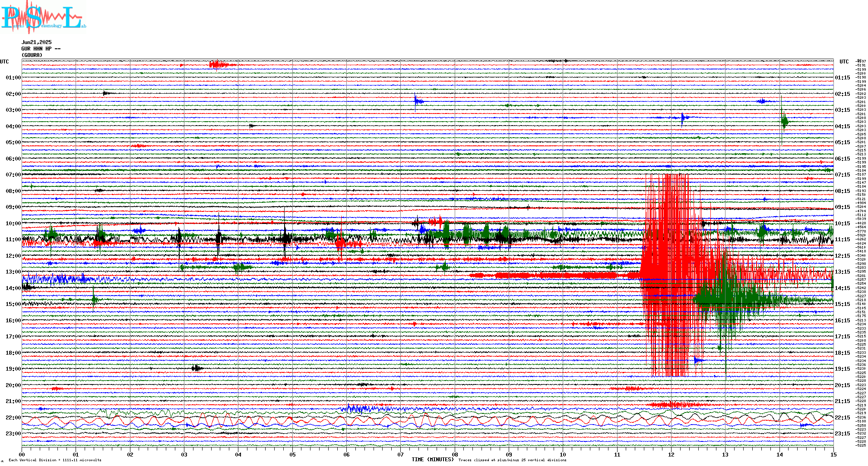This screenshot has width=868, height=466.
Task: Select minute tick label 03 on bottom axis
Action: point(184,454)
